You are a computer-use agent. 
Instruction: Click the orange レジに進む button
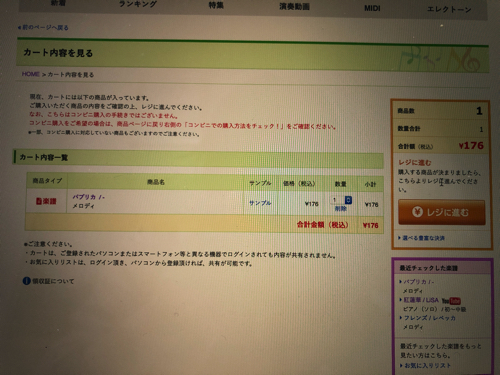pyautogui.click(x=441, y=212)
